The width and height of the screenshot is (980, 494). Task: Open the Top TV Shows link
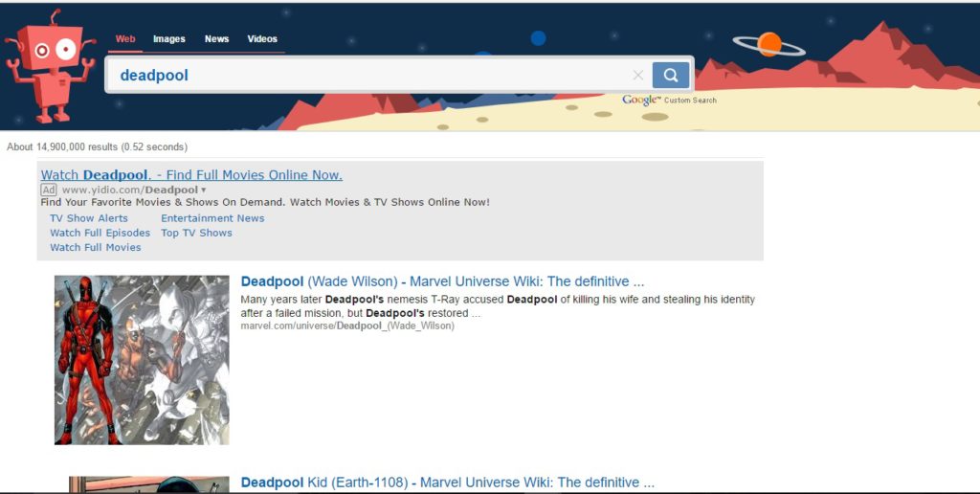point(197,233)
